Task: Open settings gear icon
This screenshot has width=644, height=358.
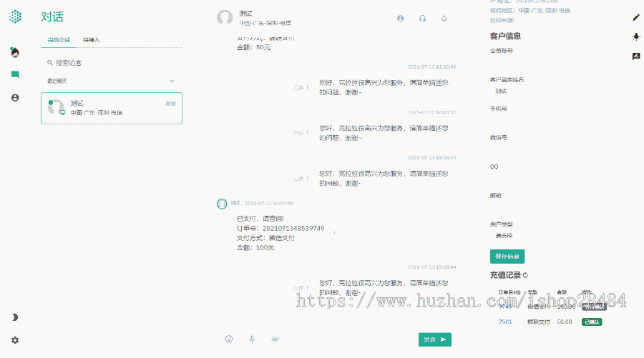Action: (x=15, y=340)
